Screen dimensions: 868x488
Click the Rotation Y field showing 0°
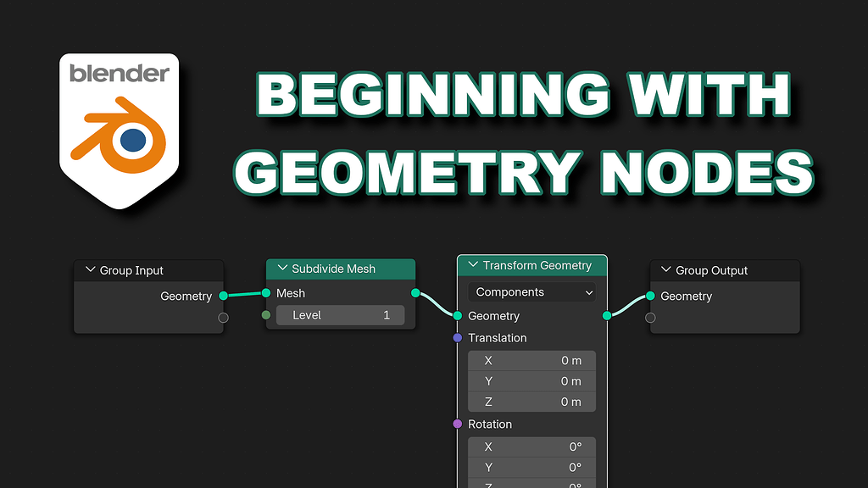[532, 468]
